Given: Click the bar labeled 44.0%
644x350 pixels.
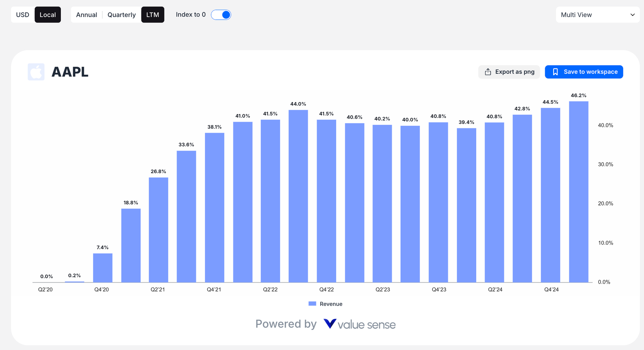Looking at the screenshot, I should click(x=298, y=196).
